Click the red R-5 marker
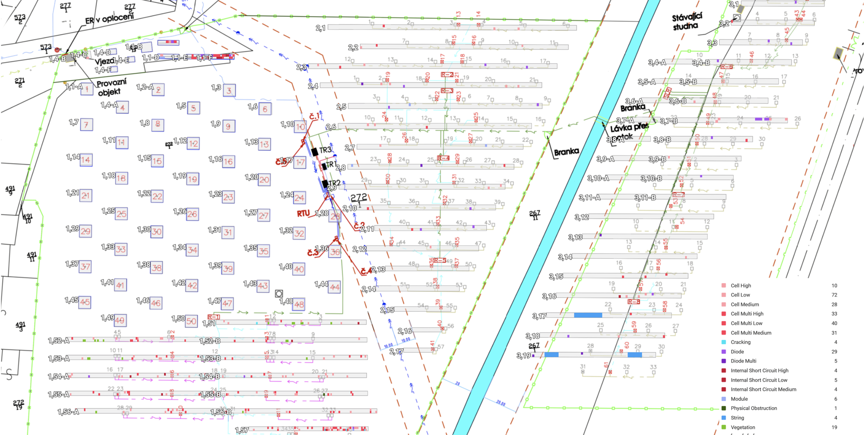 point(439,260)
